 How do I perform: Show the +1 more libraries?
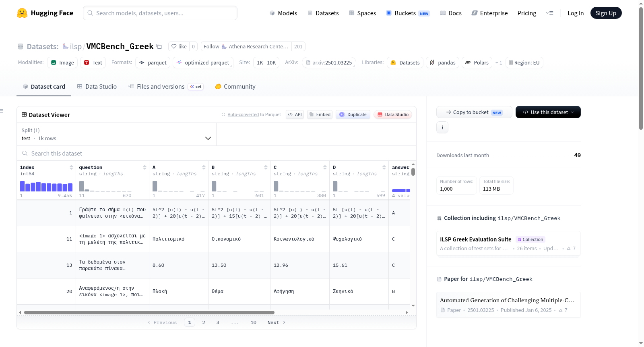[499, 62]
